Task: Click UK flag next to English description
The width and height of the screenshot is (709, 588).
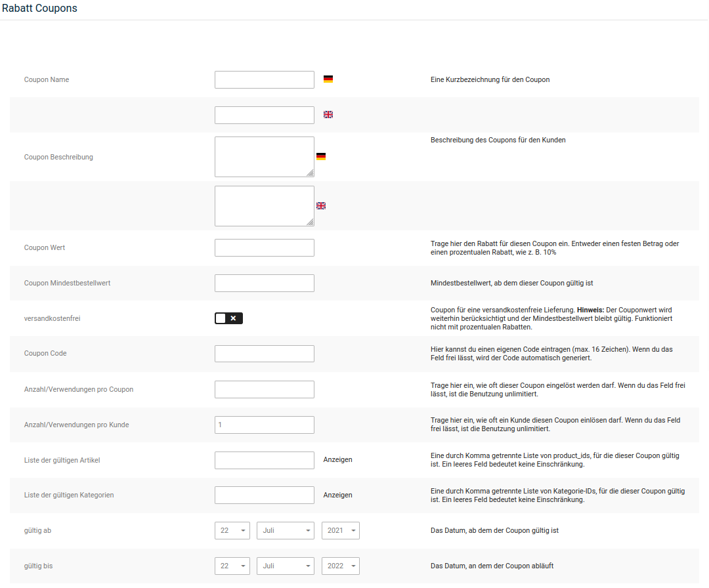Action: click(321, 206)
